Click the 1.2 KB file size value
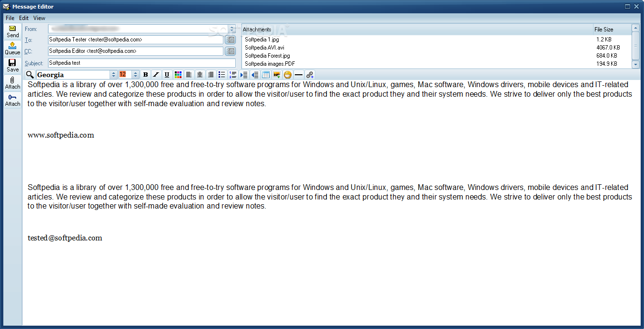The width and height of the screenshot is (644, 329). pyautogui.click(x=604, y=40)
